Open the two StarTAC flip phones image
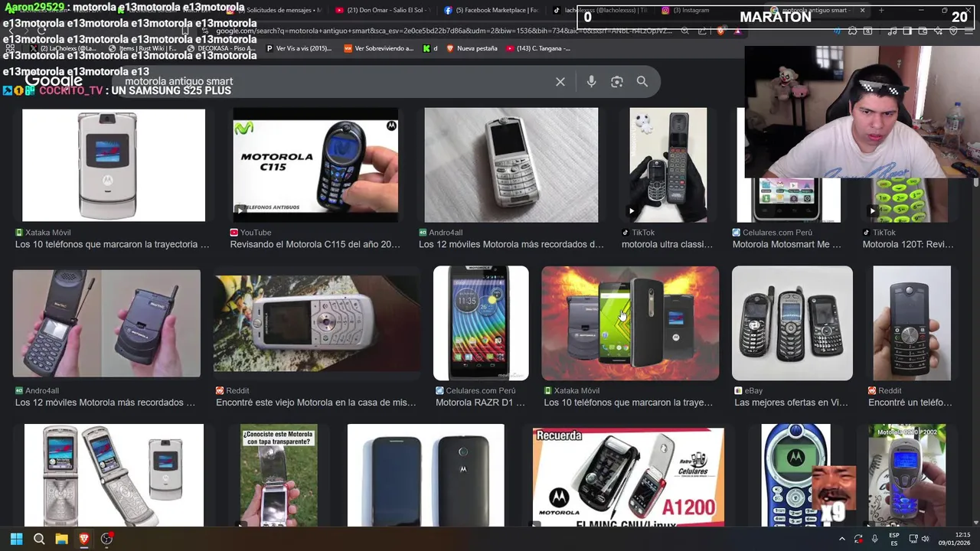 (x=106, y=323)
